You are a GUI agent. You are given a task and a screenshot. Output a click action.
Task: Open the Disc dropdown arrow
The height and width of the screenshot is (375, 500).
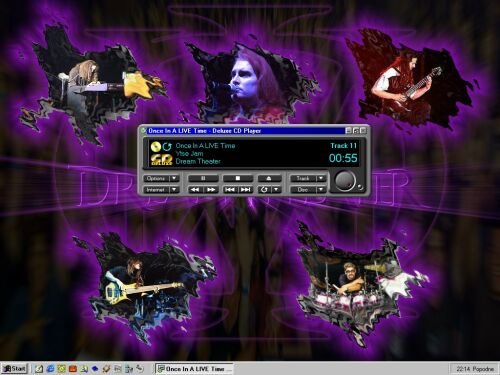pos(321,190)
